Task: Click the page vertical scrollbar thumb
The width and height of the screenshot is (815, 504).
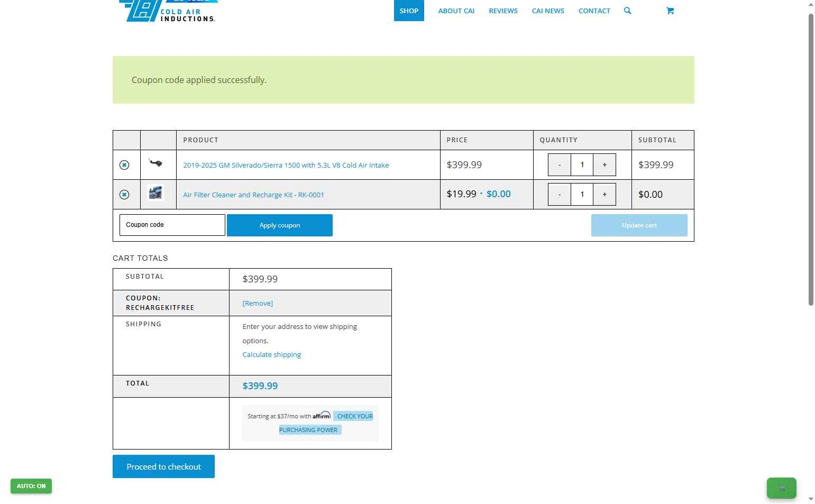Action: (811, 160)
